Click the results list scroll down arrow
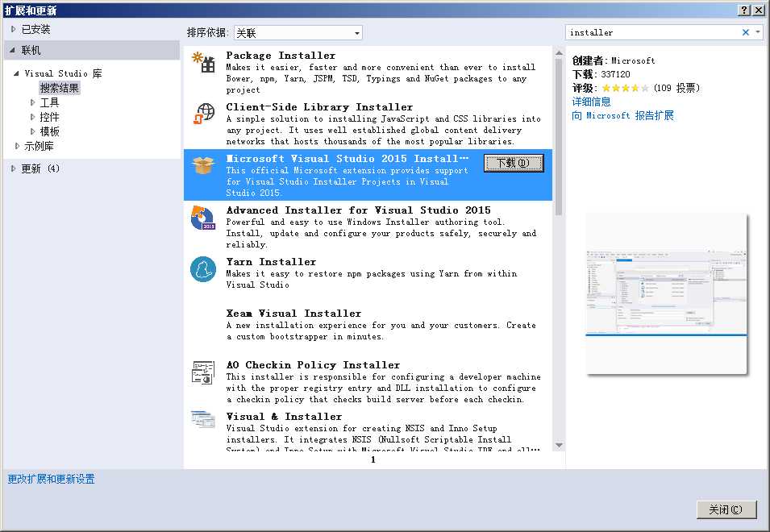The width and height of the screenshot is (770, 532). click(559, 445)
